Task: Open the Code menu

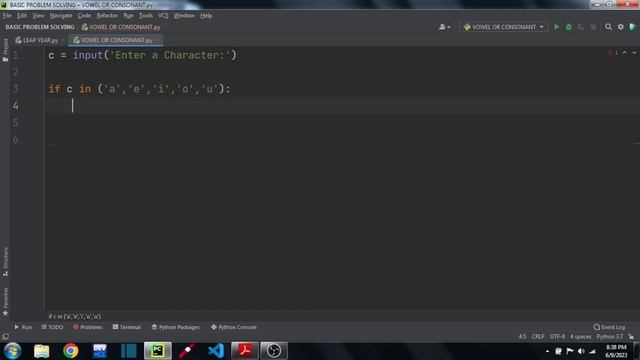Action: click(84, 16)
